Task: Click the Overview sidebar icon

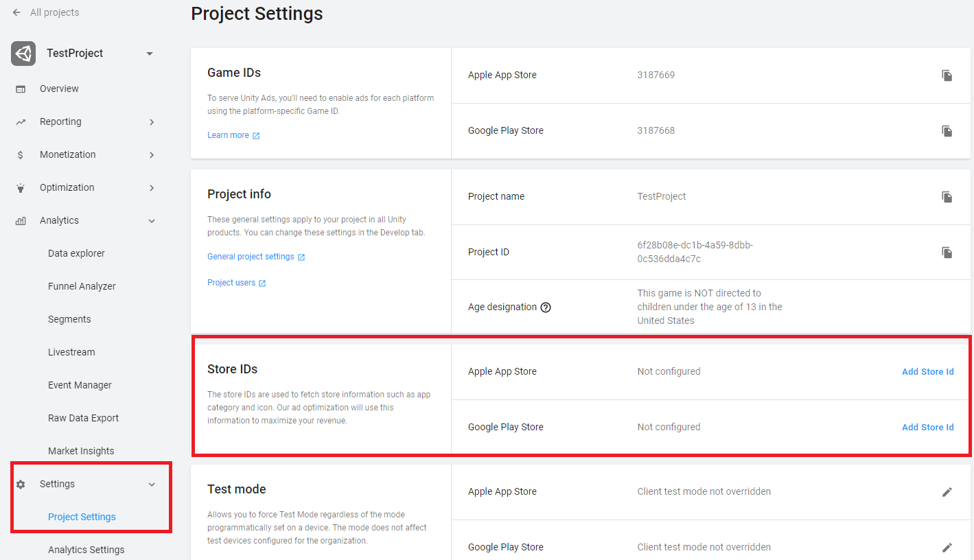Action: click(x=21, y=89)
